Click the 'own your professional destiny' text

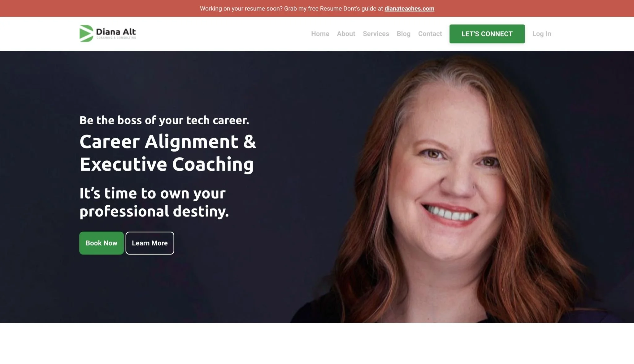154,203
